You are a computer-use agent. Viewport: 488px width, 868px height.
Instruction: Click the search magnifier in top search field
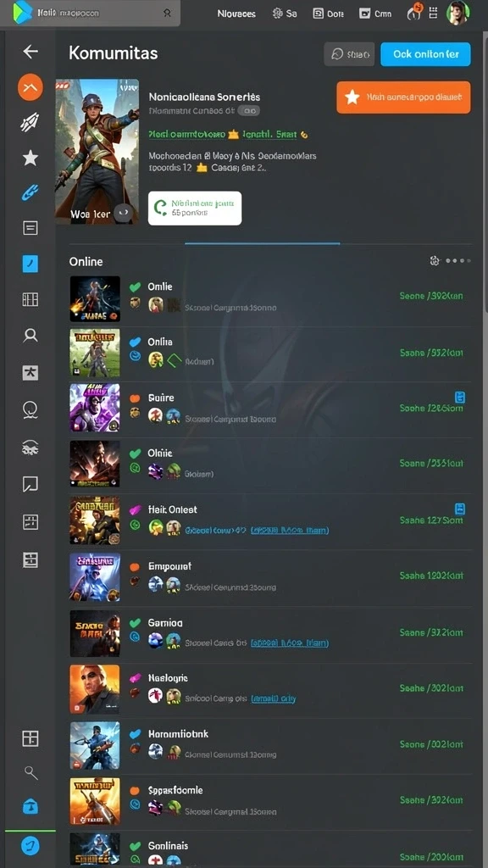click(x=167, y=13)
